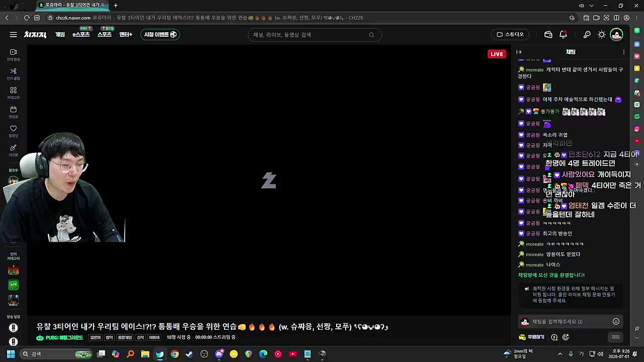Open the site info icon in address bar

click(x=50, y=18)
